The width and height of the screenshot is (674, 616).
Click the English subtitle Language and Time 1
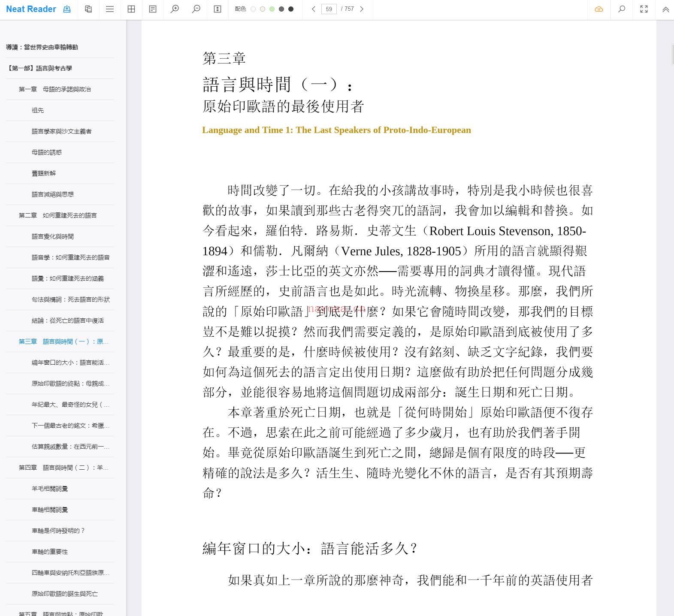pos(336,130)
